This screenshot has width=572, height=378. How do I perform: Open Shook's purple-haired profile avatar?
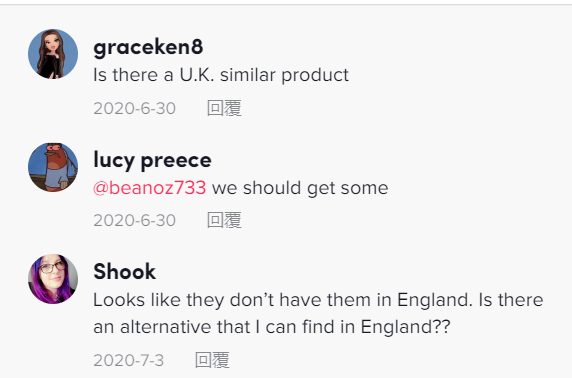[x=53, y=279]
